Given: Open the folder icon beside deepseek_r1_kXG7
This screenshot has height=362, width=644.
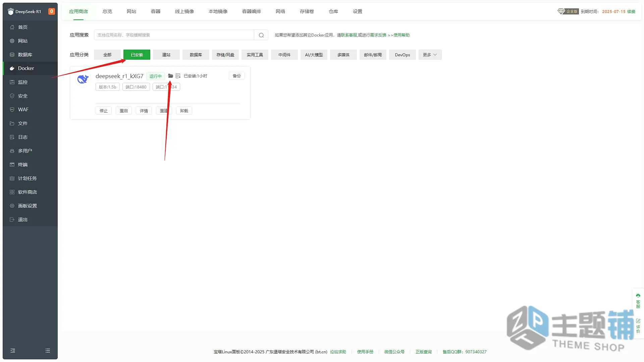Looking at the screenshot, I should 170,76.
